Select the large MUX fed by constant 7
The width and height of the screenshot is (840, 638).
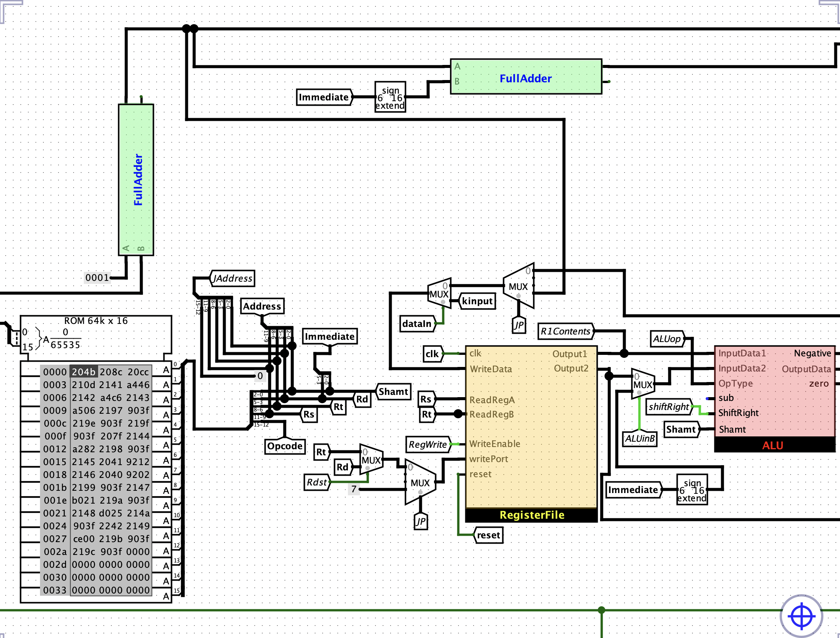coord(420,482)
